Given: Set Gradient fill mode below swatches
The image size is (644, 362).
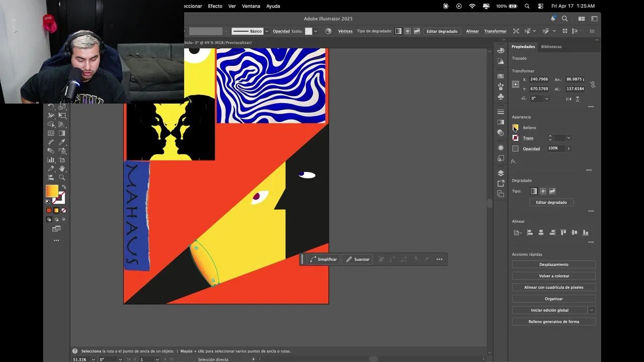Looking at the screenshot, I should click(x=56, y=210).
